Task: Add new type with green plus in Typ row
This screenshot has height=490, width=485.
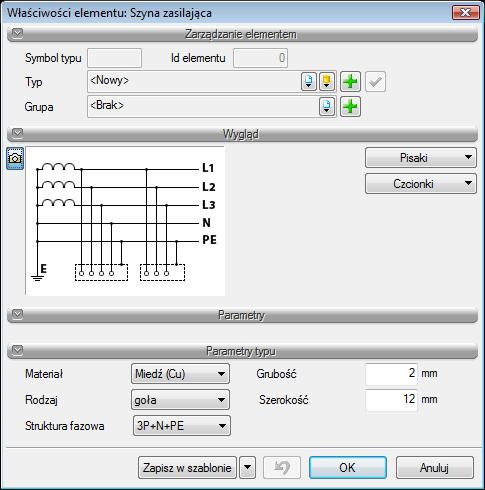Action: 350,82
